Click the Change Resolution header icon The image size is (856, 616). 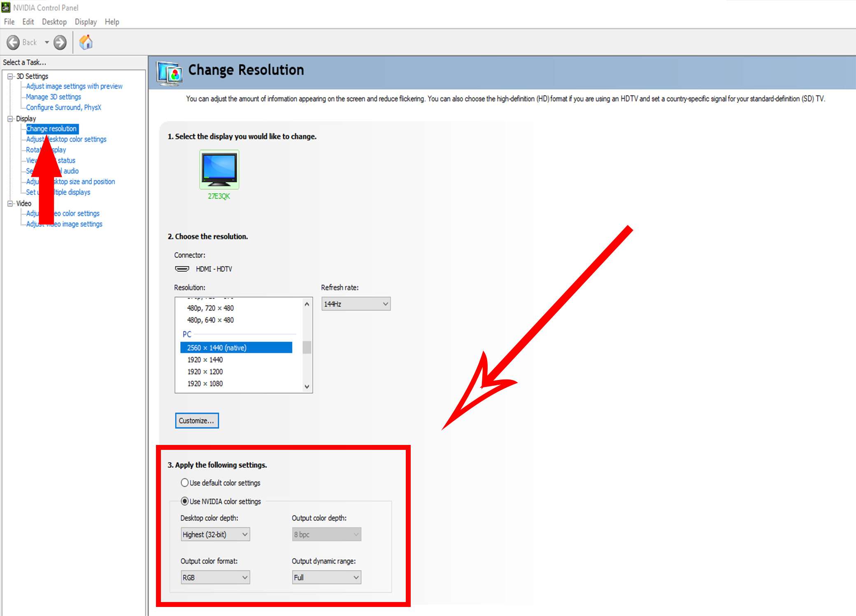click(169, 73)
